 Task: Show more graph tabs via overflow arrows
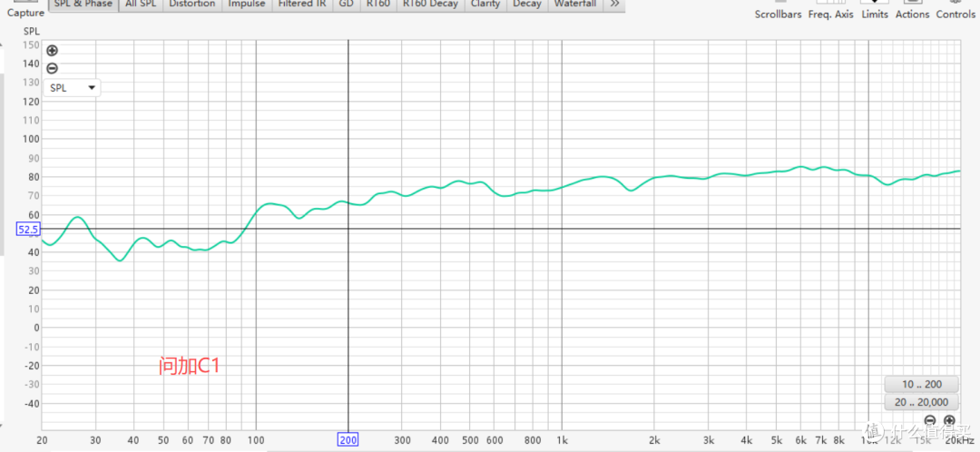coord(613,5)
